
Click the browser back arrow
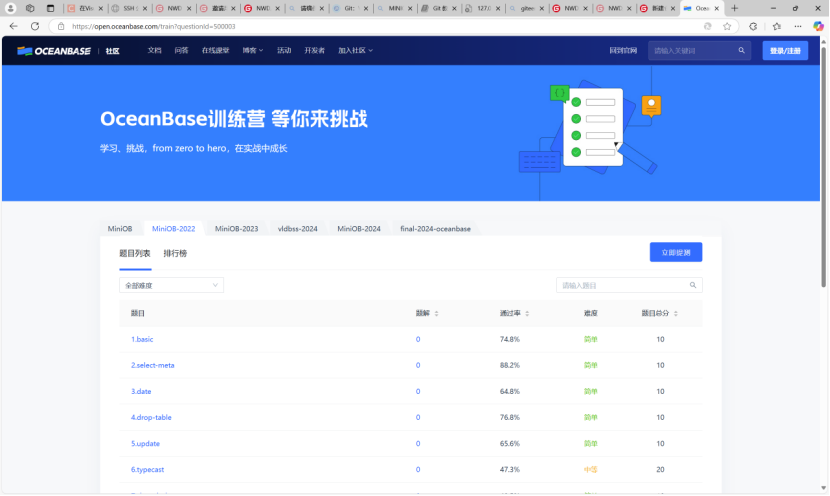click(x=13, y=26)
